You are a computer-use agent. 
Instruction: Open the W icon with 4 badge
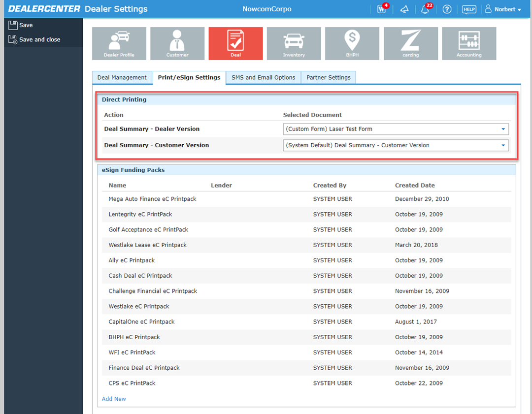point(382,9)
